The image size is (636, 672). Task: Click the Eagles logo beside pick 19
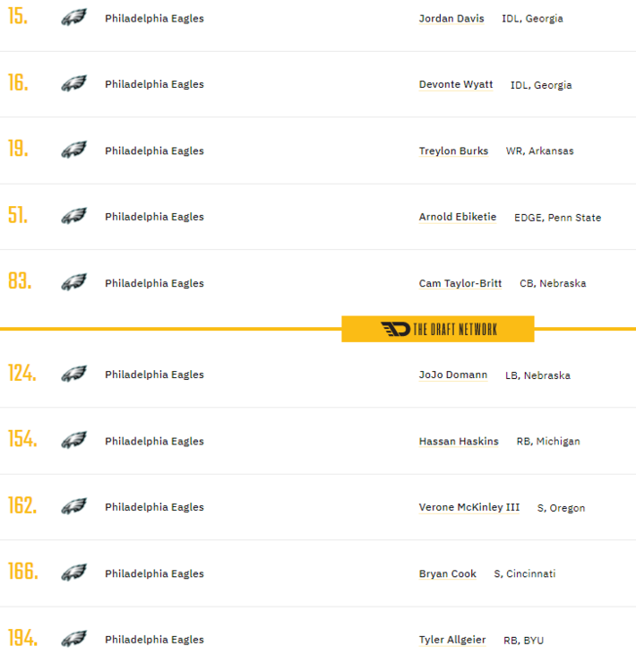73,151
